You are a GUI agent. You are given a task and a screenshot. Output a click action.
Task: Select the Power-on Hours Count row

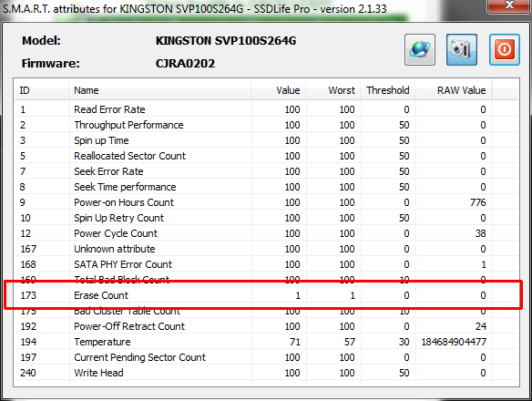coord(266,202)
